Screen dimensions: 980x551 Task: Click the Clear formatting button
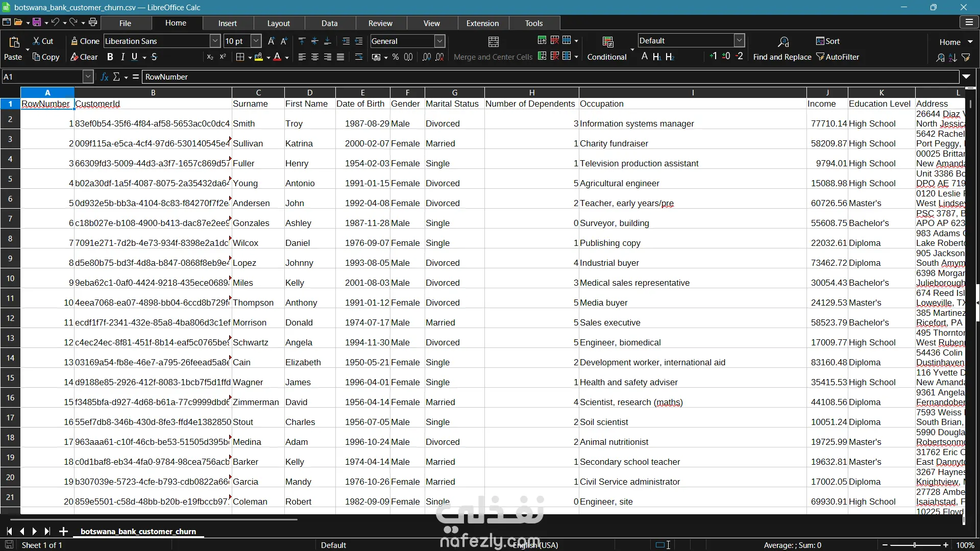(84, 57)
